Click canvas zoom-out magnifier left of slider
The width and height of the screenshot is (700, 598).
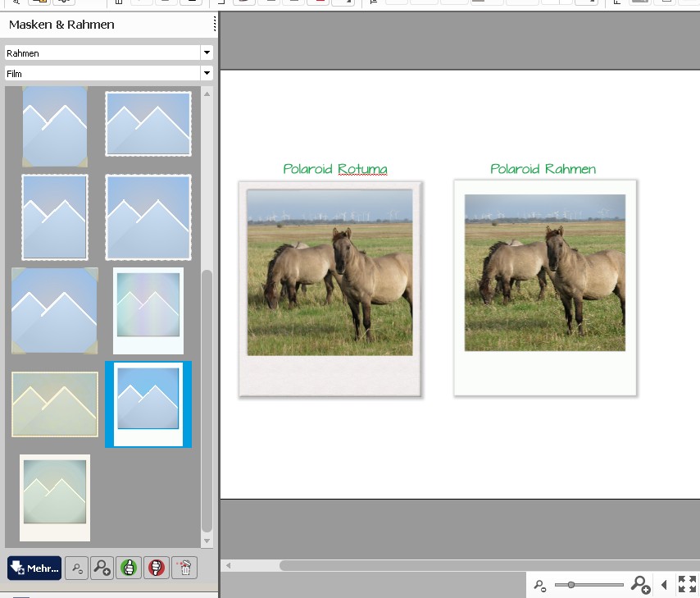539,586
